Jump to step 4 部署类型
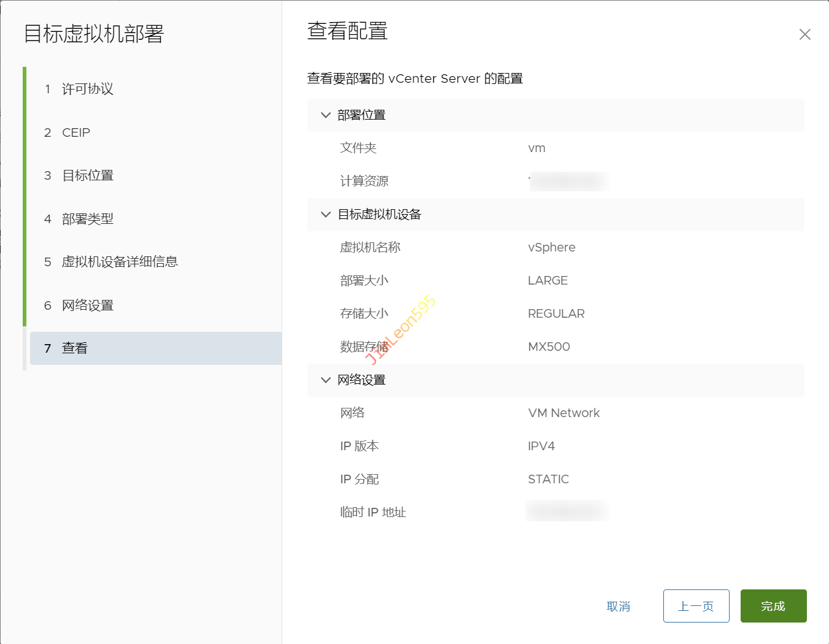The width and height of the screenshot is (829, 644). tap(87, 219)
